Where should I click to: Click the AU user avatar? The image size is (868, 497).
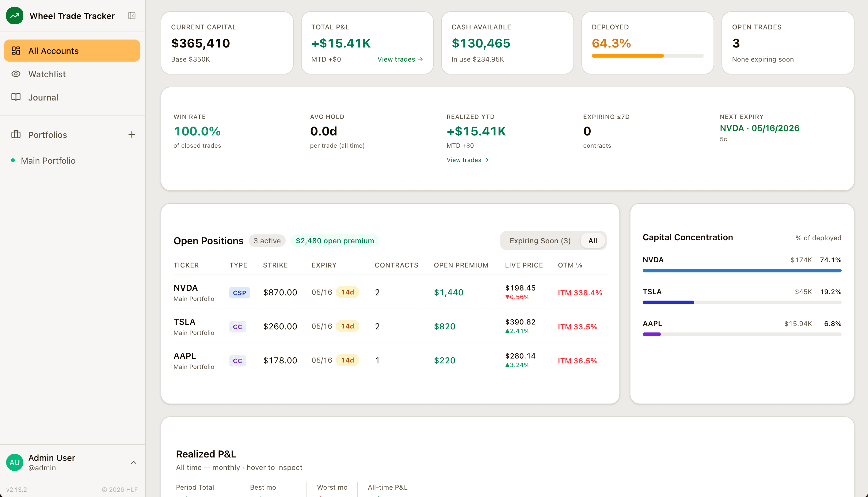[x=15, y=462]
